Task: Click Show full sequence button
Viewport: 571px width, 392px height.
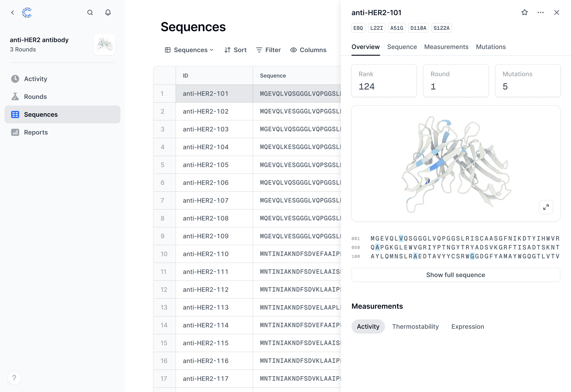Action: [455, 275]
